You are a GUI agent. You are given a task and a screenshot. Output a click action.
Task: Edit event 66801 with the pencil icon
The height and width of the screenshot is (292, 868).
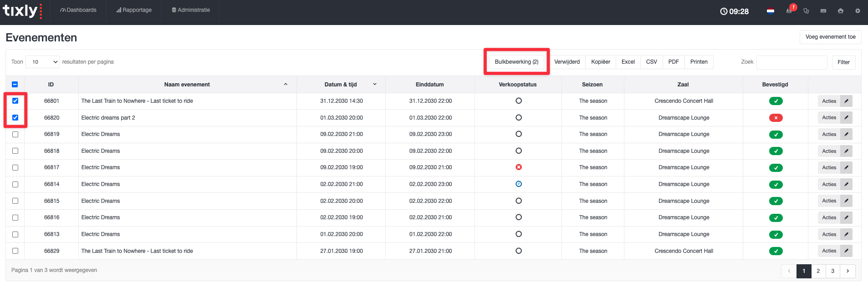click(846, 101)
